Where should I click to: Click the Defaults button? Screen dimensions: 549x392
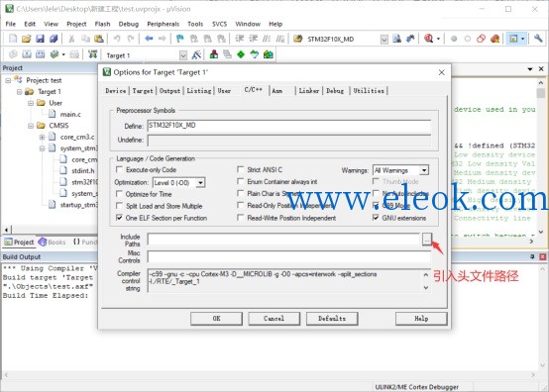332,319
